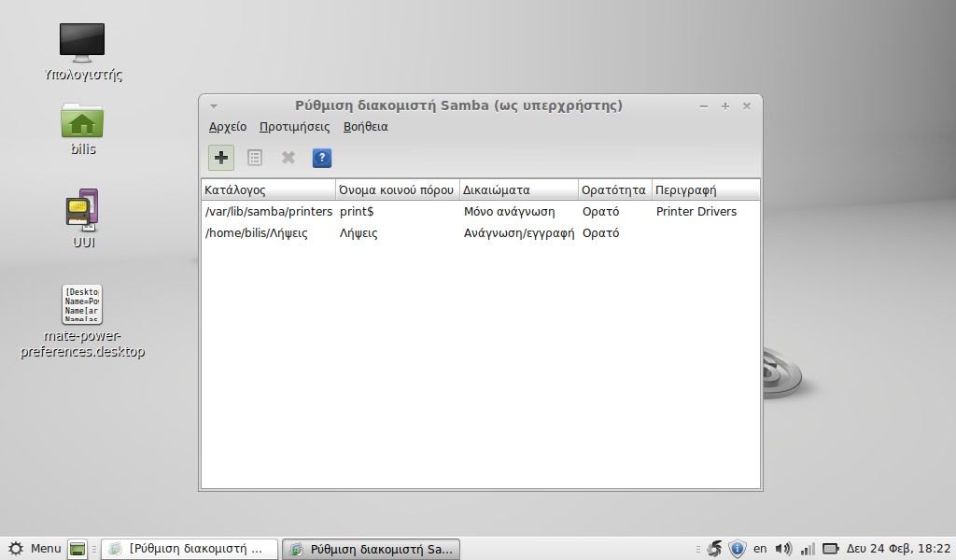
Task: Open the Αρχείο menu
Action: [x=228, y=127]
